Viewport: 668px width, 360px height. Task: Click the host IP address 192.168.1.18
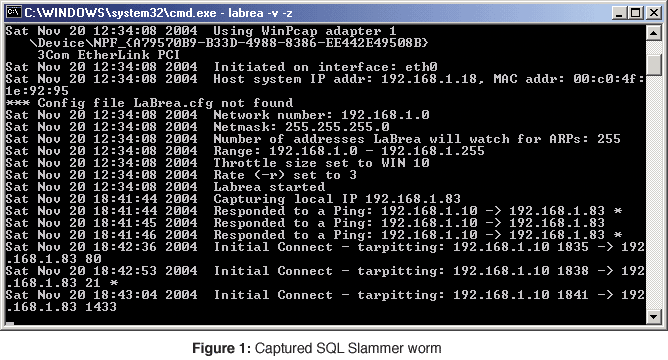click(x=429, y=79)
